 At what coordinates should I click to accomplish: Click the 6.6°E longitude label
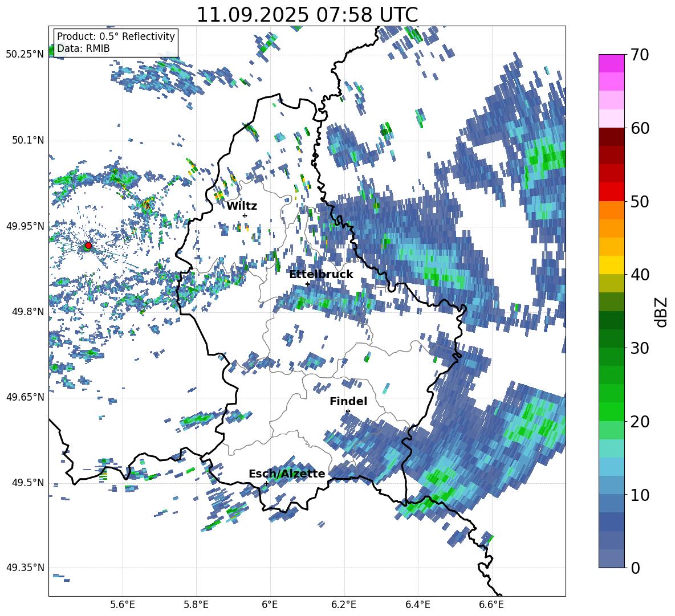(491, 605)
